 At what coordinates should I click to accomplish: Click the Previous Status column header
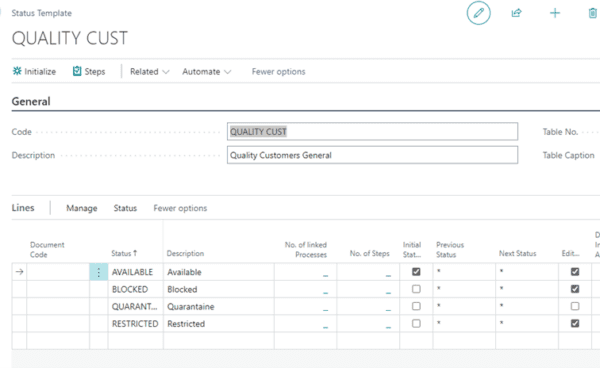point(450,249)
